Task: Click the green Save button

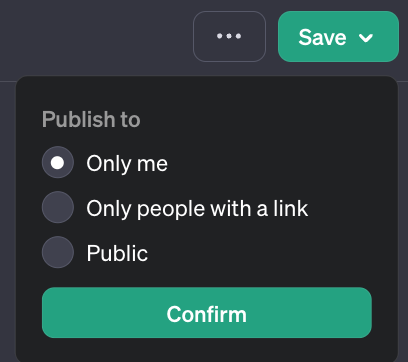Action: click(x=338, y=36)
